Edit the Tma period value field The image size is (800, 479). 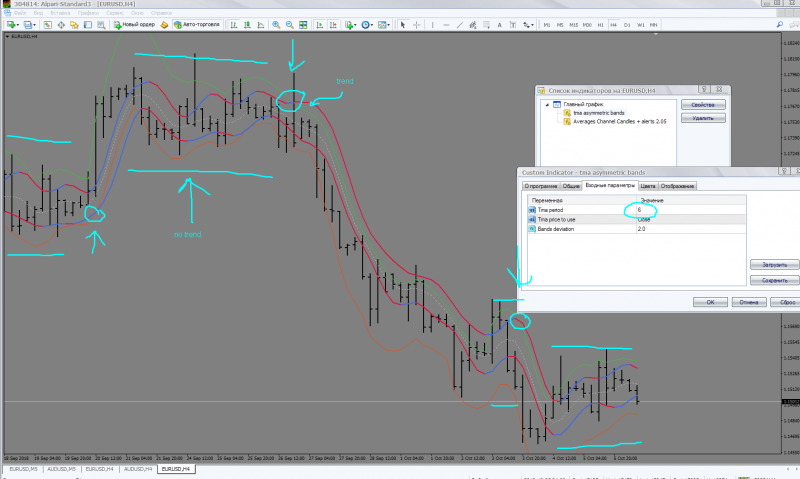pos(691,210)
